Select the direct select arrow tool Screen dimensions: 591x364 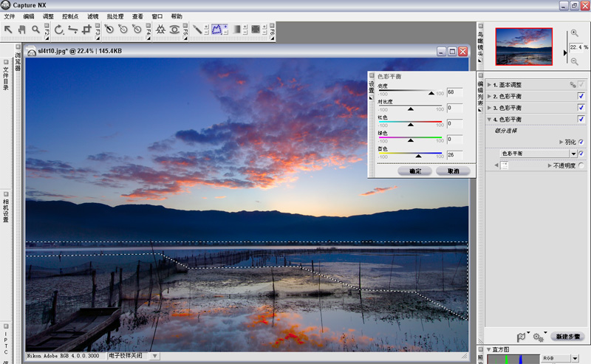(x=8, y=30)
